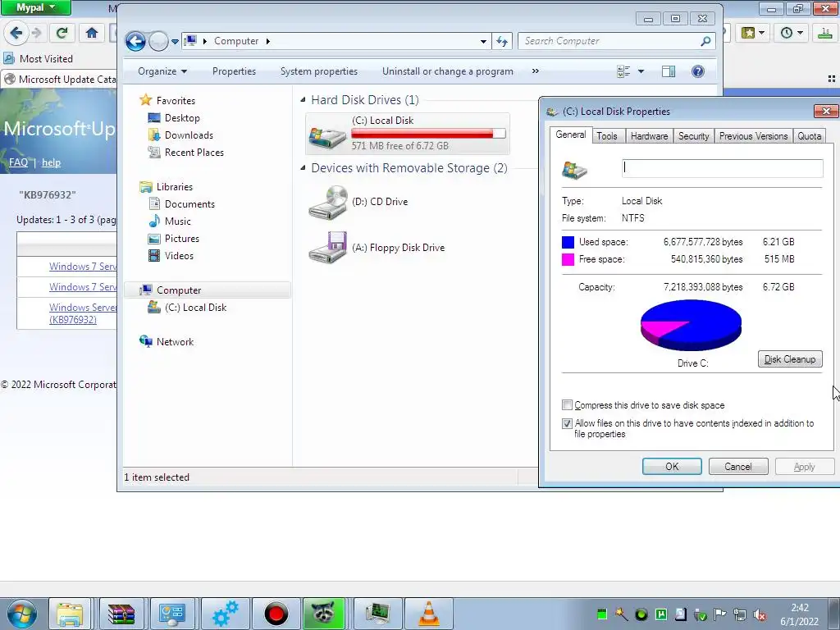Switch to the General tab

click(571, 135)
